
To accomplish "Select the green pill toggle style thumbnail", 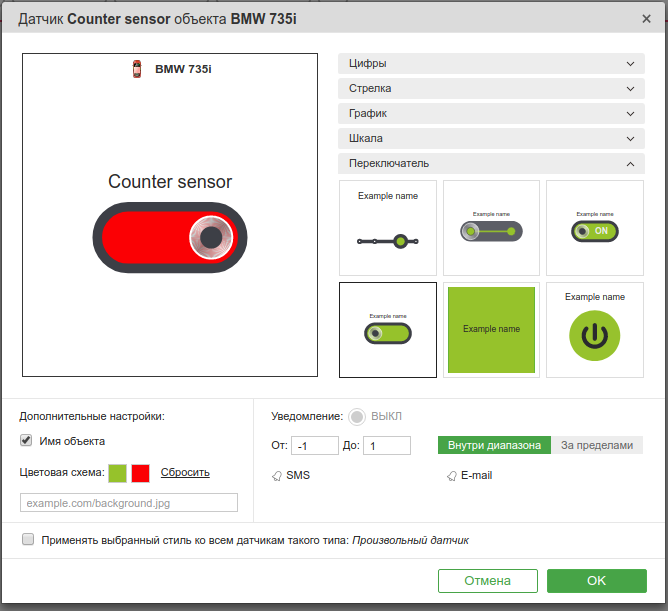I will (388, 330).
